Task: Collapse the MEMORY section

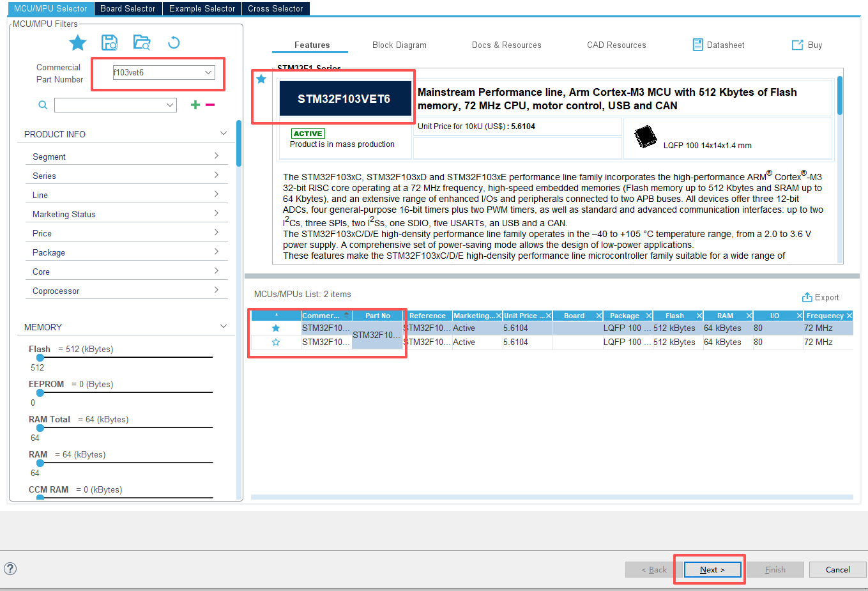Action: click(x=224, y=326)
